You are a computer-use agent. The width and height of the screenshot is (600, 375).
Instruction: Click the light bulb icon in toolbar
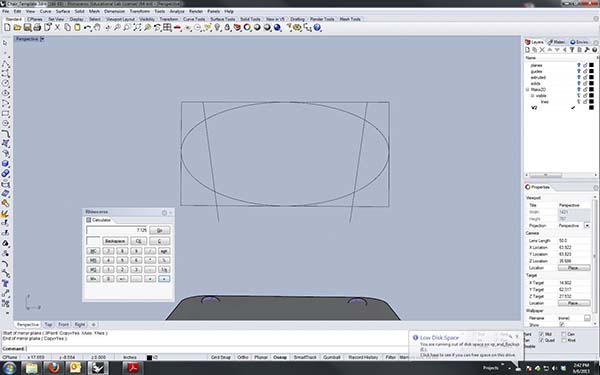coord(217,28)
